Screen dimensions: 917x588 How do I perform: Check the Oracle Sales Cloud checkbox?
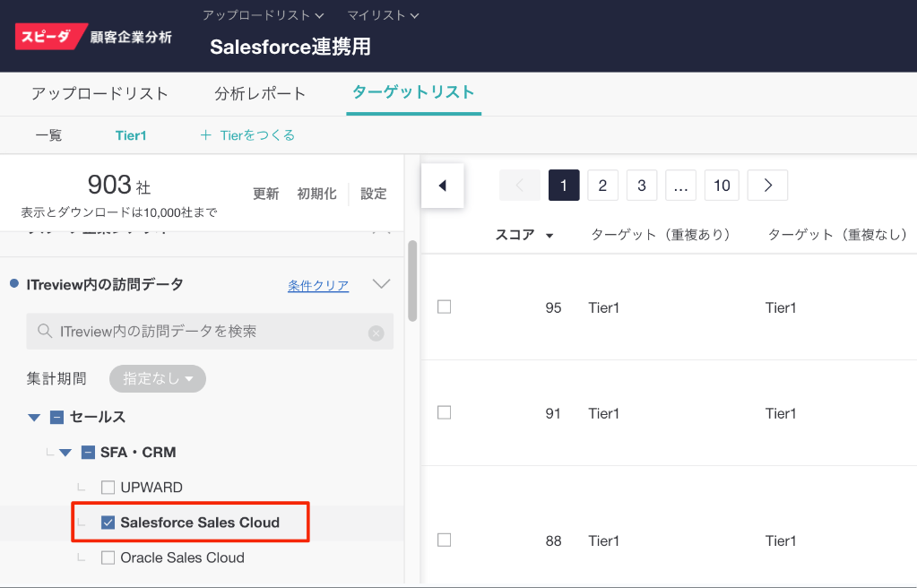pyautogui.click(x=108, y=558)
